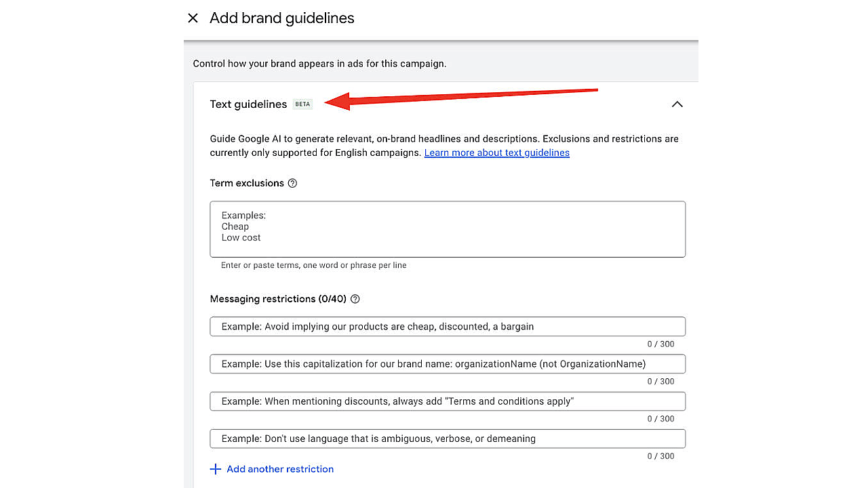Open Learn more about text guidelines link
Image resolution: width=868 pixels, height=488 pixels.
tap(496, 153)
